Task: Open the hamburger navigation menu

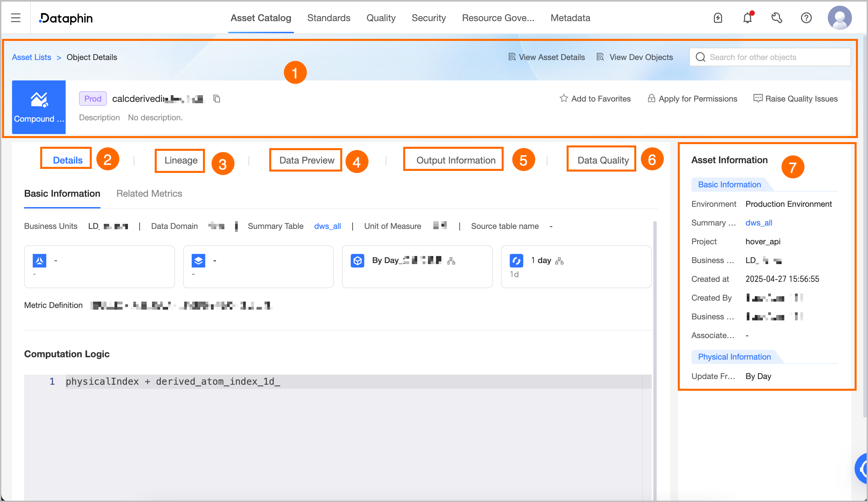Action: pos(16,18)
